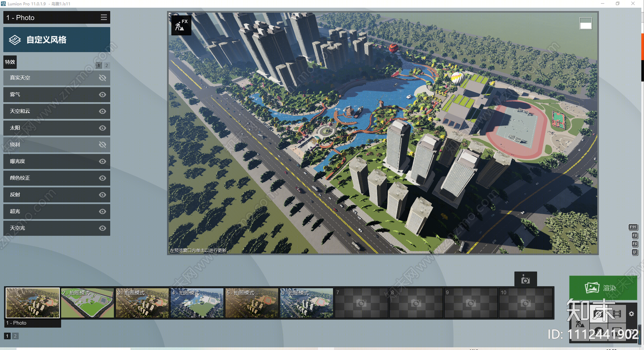Switch to photo set page 1

tap(7, 336)
